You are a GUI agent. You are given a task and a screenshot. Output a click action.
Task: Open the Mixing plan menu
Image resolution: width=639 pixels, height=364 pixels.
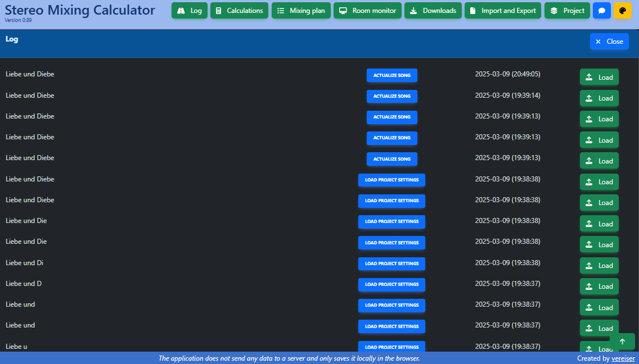[301, 11]
